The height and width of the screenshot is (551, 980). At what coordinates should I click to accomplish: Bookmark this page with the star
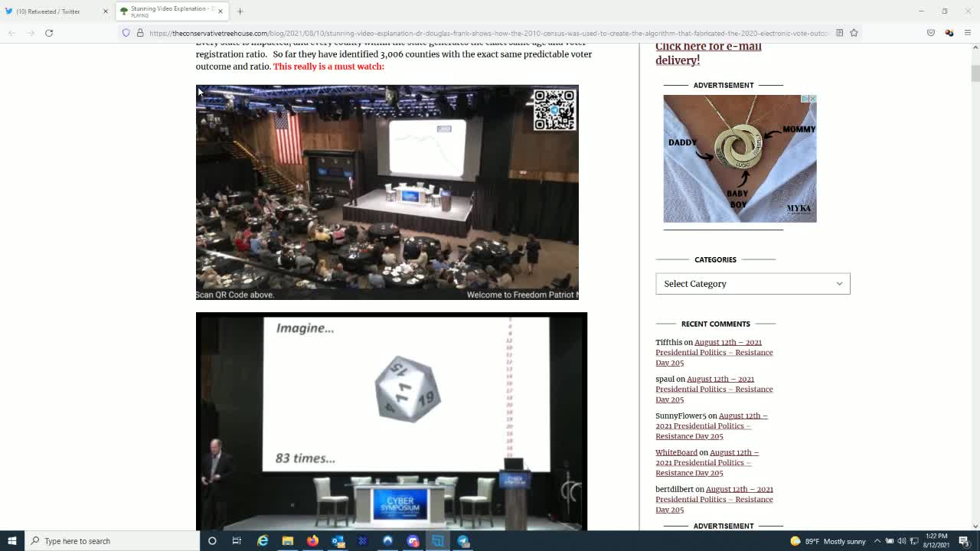pos(854,33)
